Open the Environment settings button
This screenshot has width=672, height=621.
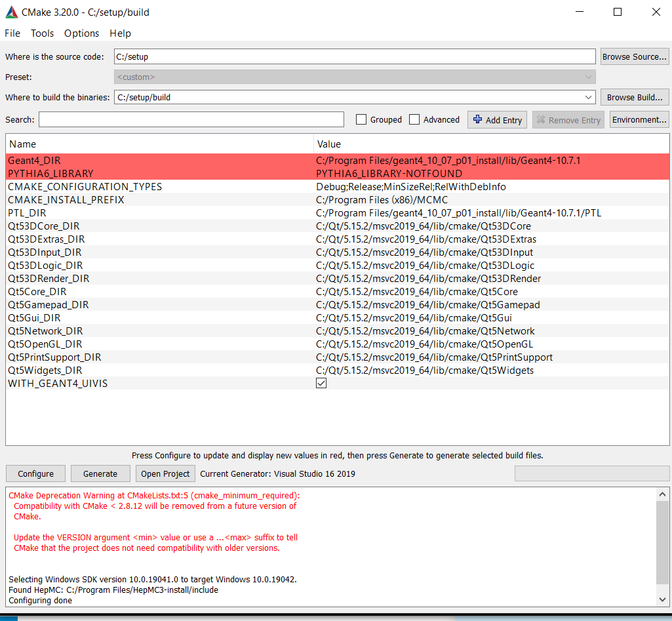pyautogui.click(x=639, y=119)
